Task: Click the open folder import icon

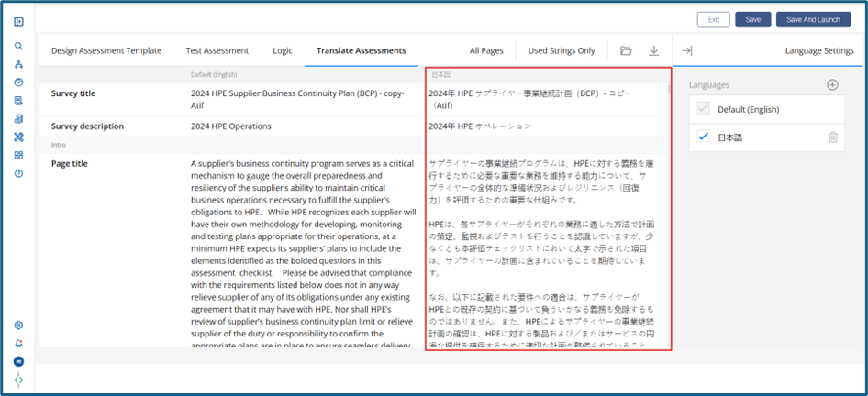Action: (626, 51)
